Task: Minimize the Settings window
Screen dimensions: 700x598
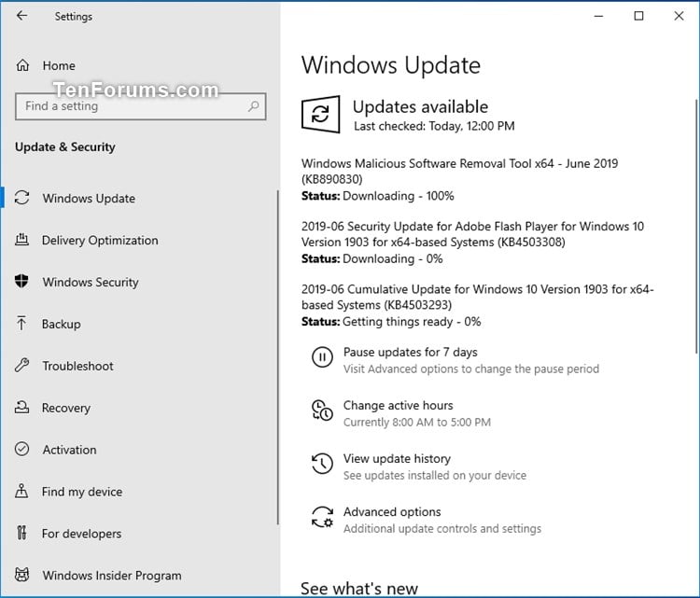Action: (598, 16)
